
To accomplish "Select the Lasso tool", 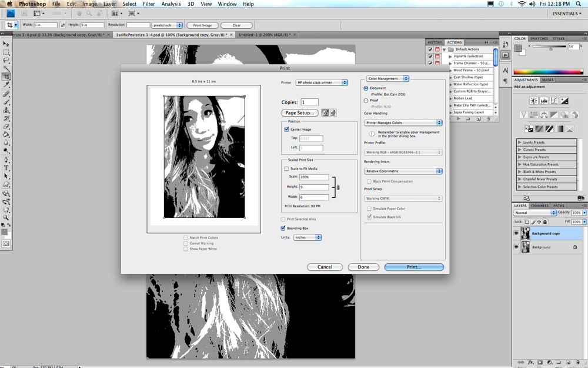I will click(x=6, y=60).
